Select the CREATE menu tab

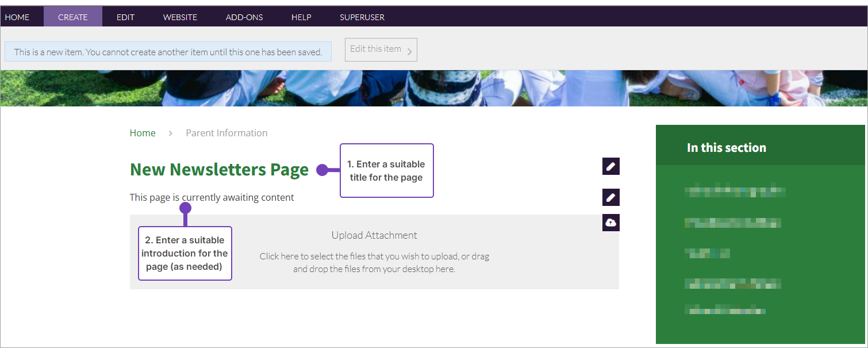click(73, 17)
